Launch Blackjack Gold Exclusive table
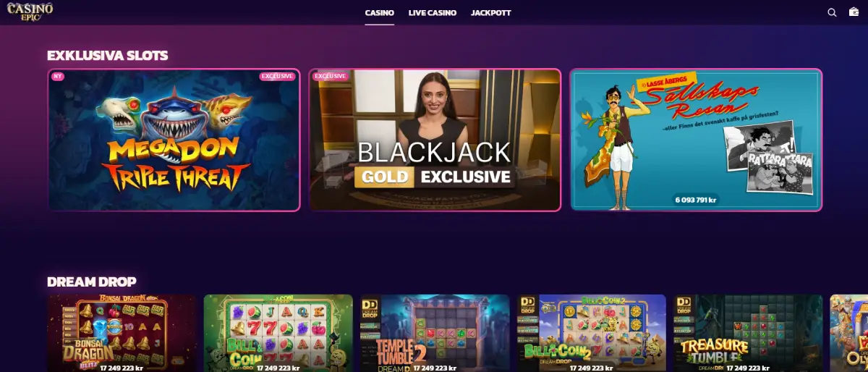Viewport: 868px width, 372px height. 435,140
